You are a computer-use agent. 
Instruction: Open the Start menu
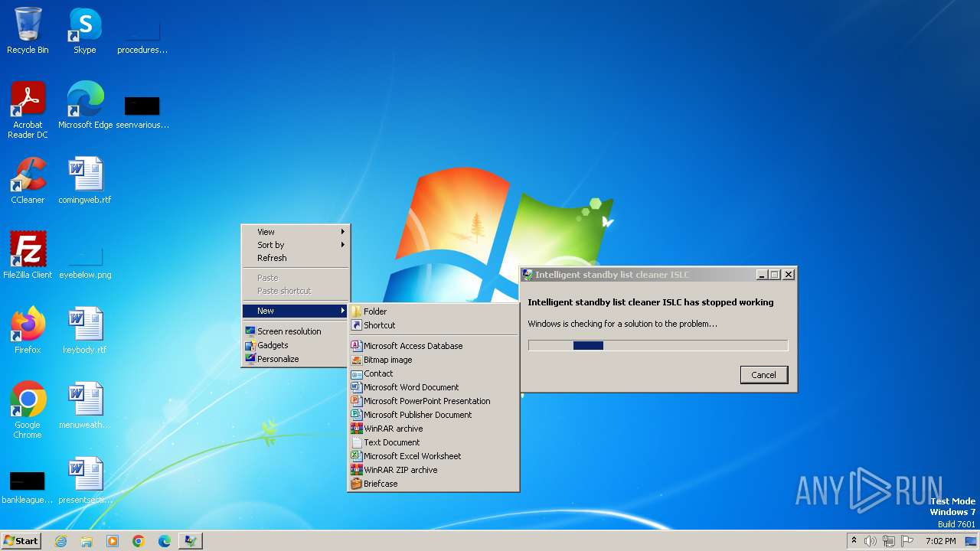coord(21,541)
